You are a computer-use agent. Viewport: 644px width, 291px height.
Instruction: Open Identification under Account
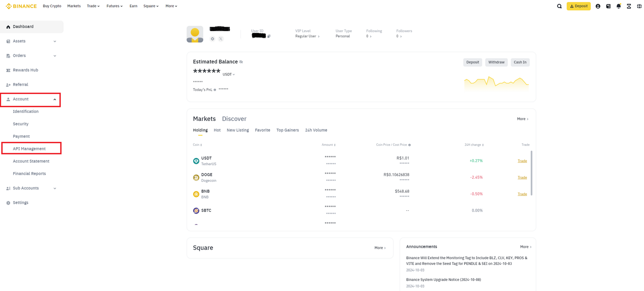26,112
